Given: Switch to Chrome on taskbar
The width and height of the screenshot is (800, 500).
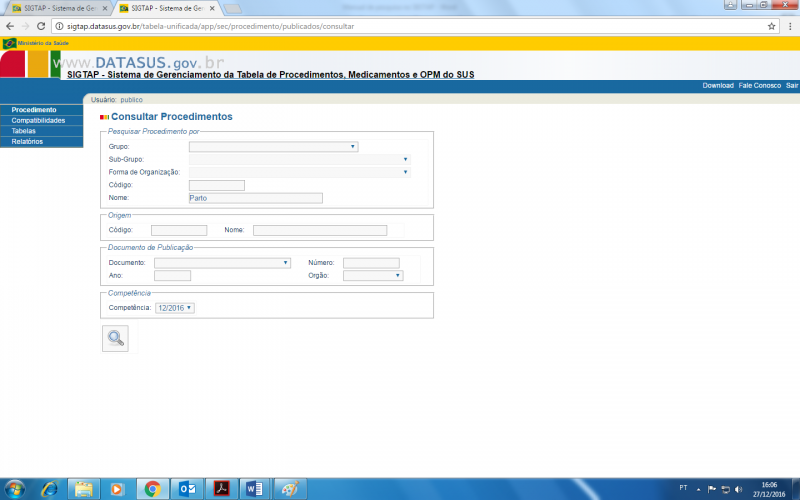Looking at the screenshot, I should pyautogui.click(x=152, y=489).
